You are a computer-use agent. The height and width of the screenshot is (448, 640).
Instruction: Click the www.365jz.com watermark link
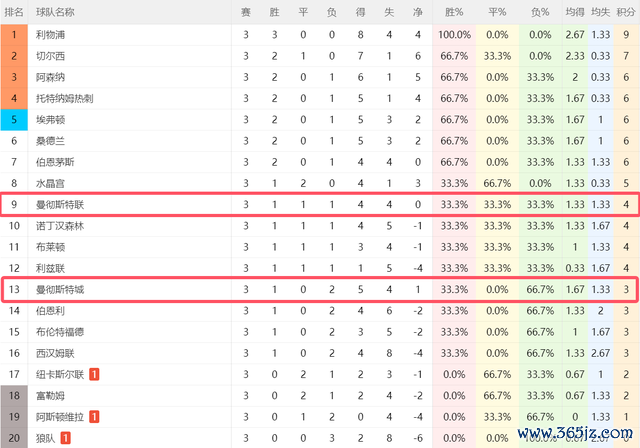pos(575,433)
